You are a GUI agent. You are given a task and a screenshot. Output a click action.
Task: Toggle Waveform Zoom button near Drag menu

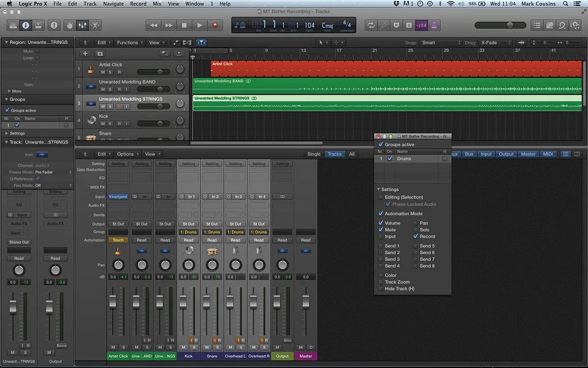(x=521, y=43)
